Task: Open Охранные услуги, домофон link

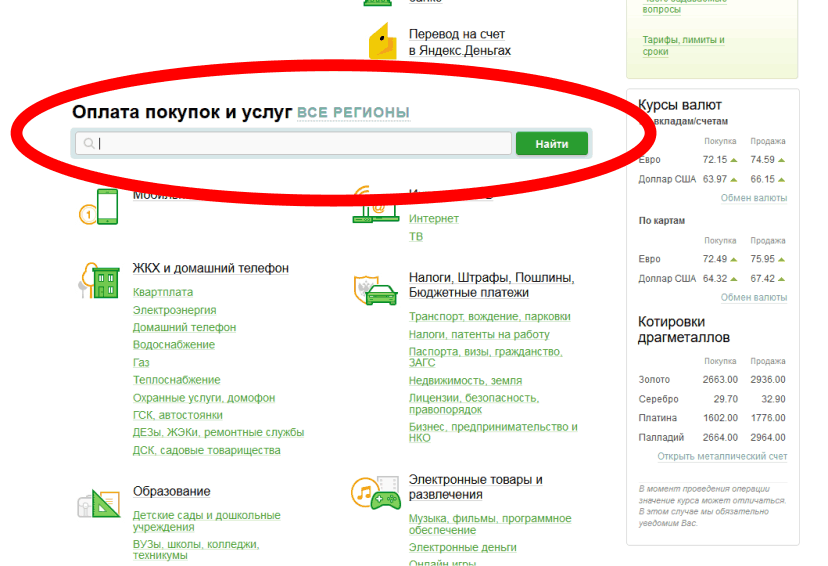Action: pyautogui.click(x=204, y=398)
